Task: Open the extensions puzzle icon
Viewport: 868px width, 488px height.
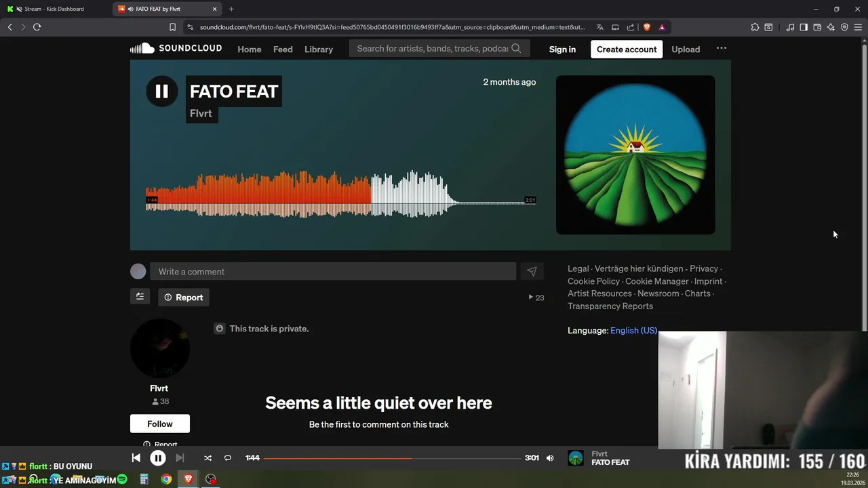Action: (755, 27)
